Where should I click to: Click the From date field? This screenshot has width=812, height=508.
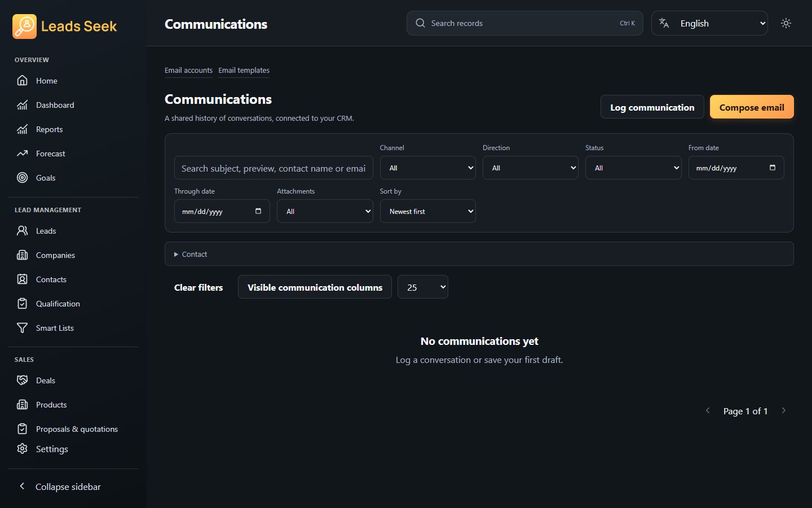(x=736, y=168)
